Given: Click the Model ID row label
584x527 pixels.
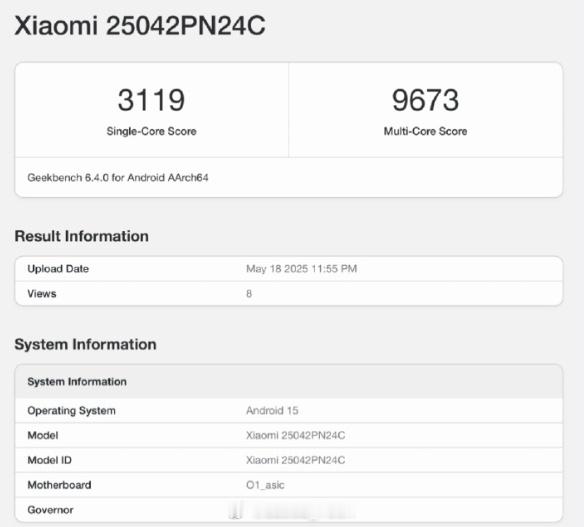Looking at the screenshot, I should click(50, 460).
